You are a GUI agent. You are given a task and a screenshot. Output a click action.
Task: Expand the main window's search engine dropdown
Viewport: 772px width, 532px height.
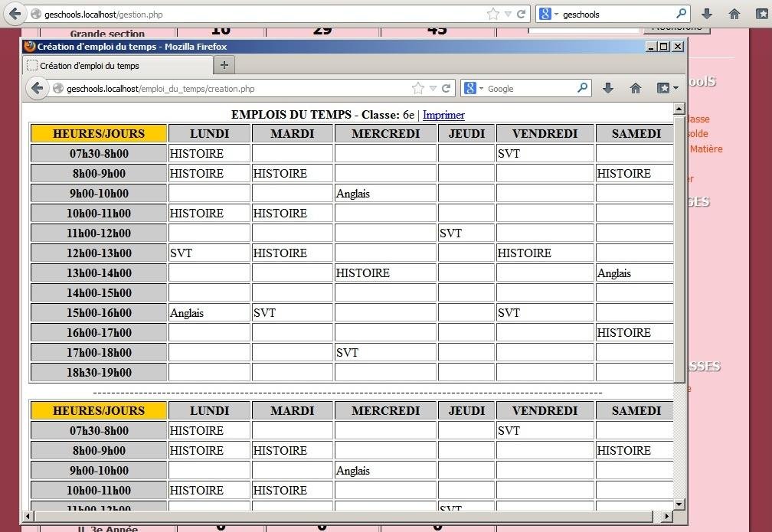point(556,15)
